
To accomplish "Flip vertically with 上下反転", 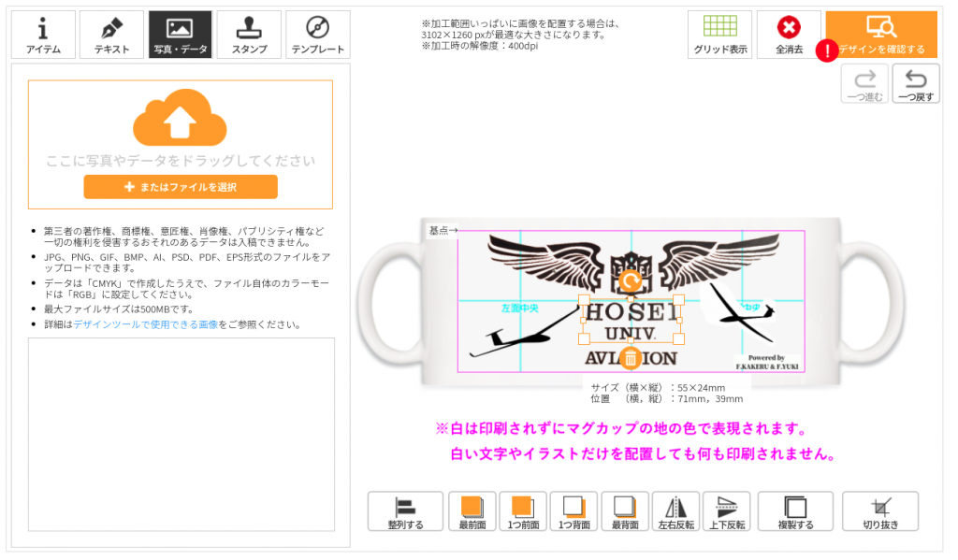I will [x=726, y=511].
